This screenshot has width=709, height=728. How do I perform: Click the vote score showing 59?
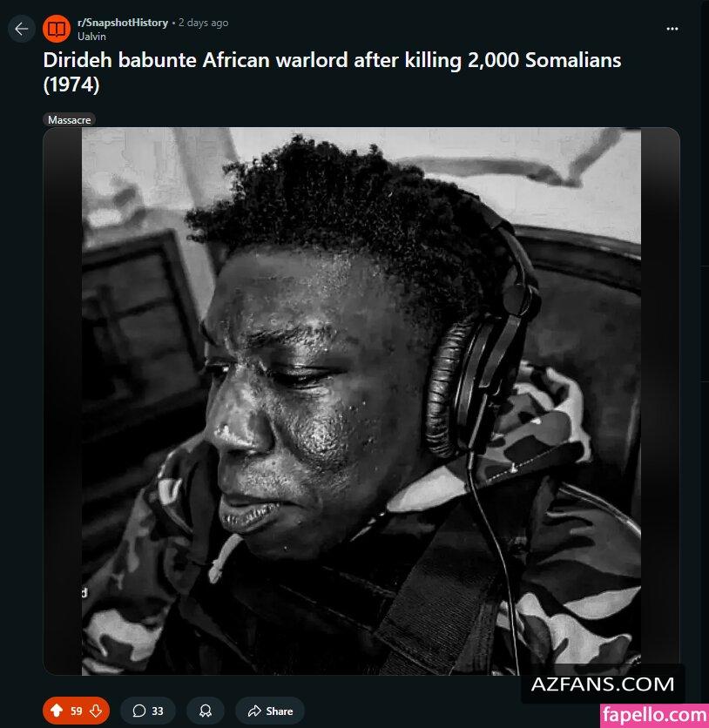point(76,711)
